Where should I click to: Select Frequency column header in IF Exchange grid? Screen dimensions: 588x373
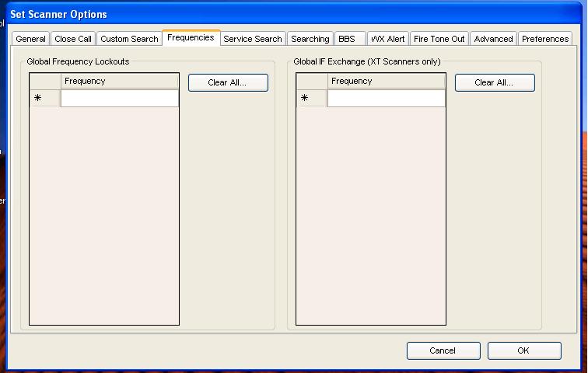coord(387,82)
